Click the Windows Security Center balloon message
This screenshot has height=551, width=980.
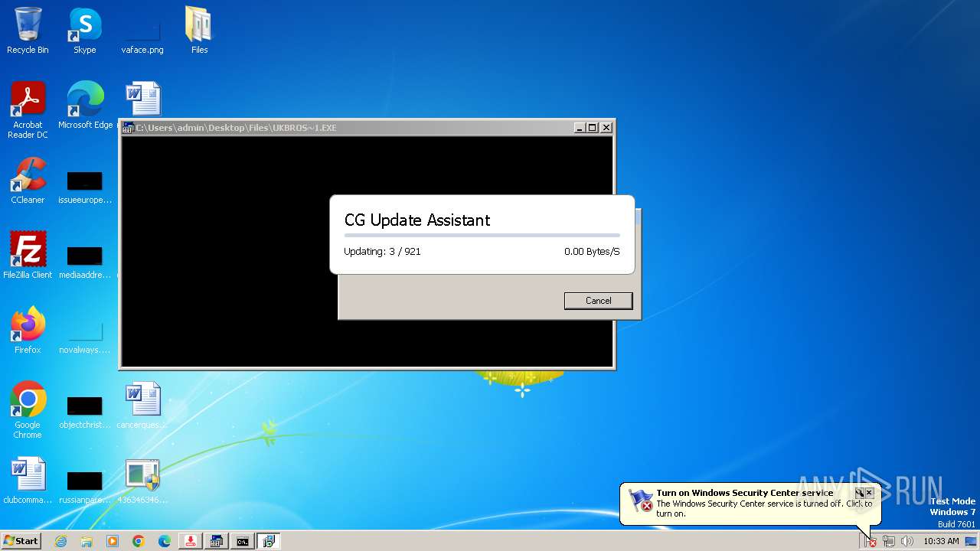[763, 508]
